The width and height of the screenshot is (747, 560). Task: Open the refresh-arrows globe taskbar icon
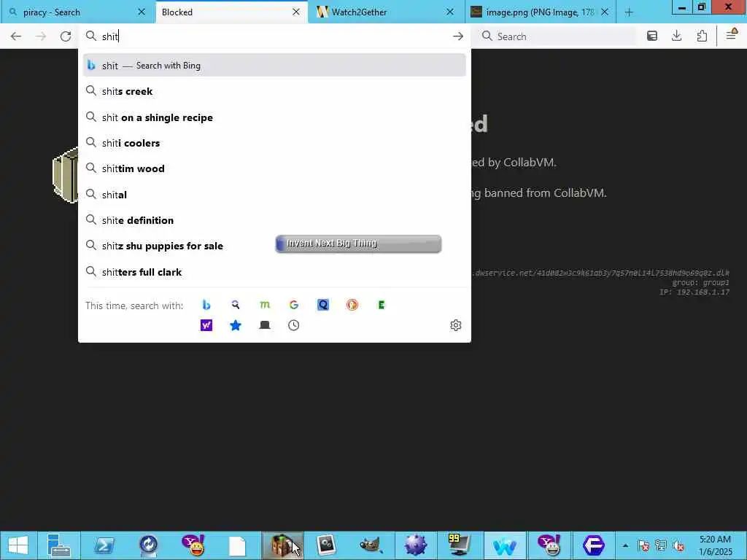click(x=148, y=545)
